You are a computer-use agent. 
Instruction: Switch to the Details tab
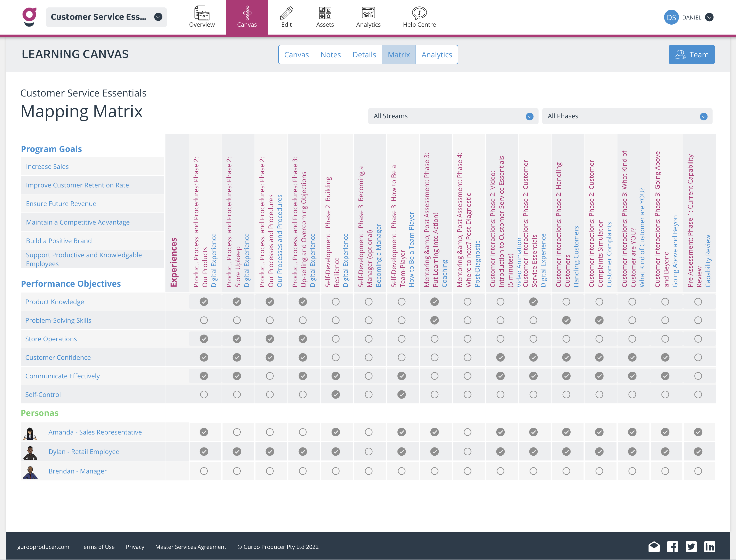pyautogui.click(x=364, y=55)
